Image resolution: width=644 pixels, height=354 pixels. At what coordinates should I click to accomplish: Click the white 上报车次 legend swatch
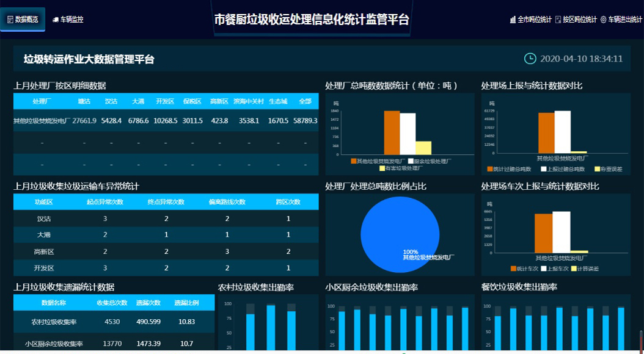coord(543,269)
